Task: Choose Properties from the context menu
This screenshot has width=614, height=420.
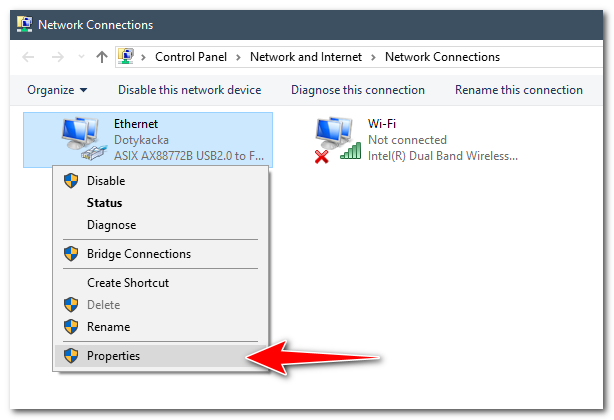Action: [113, 355]
